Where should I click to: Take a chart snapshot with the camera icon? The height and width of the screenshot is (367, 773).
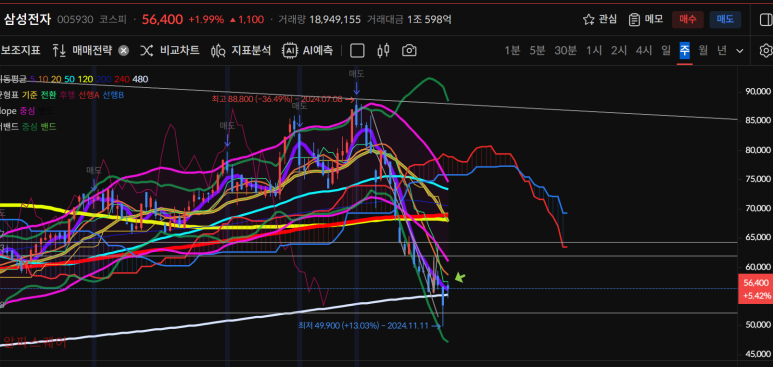point(409,50)
